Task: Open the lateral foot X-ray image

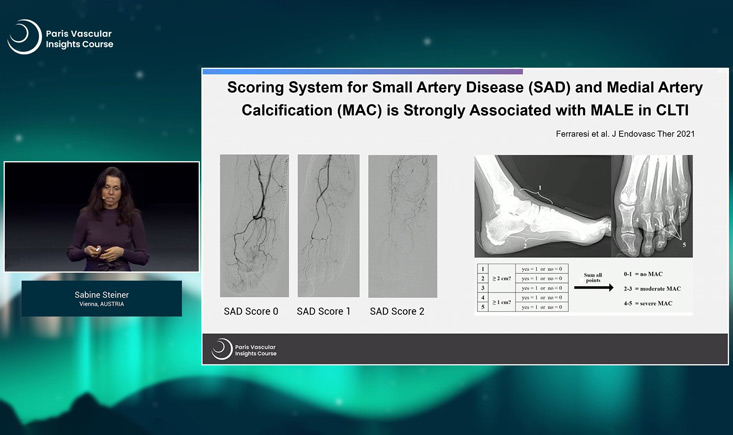Action: [x=541, y=204]
